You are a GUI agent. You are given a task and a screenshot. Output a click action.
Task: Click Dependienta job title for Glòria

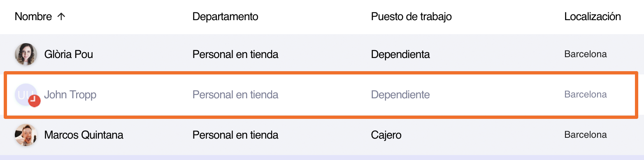400,54
